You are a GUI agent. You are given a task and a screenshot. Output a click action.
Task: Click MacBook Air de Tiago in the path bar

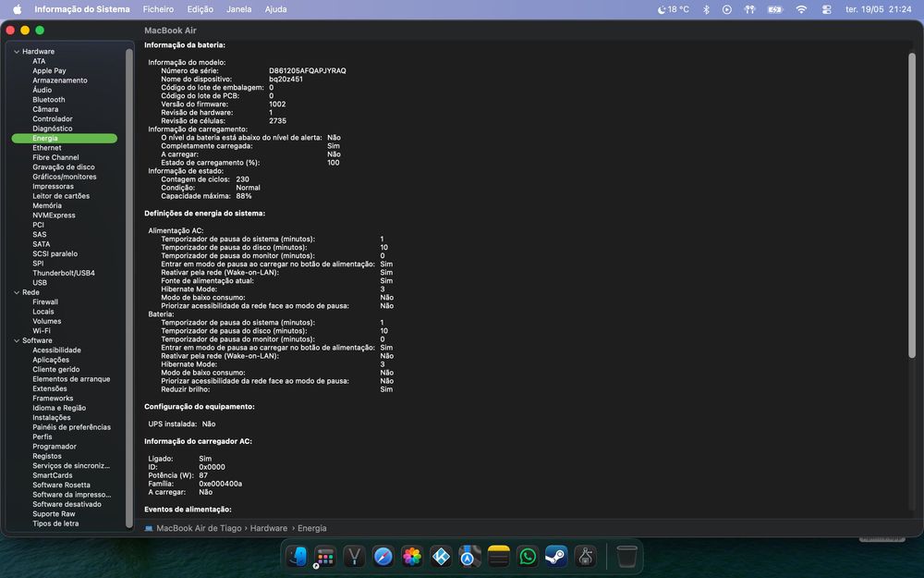pos(199,528)
